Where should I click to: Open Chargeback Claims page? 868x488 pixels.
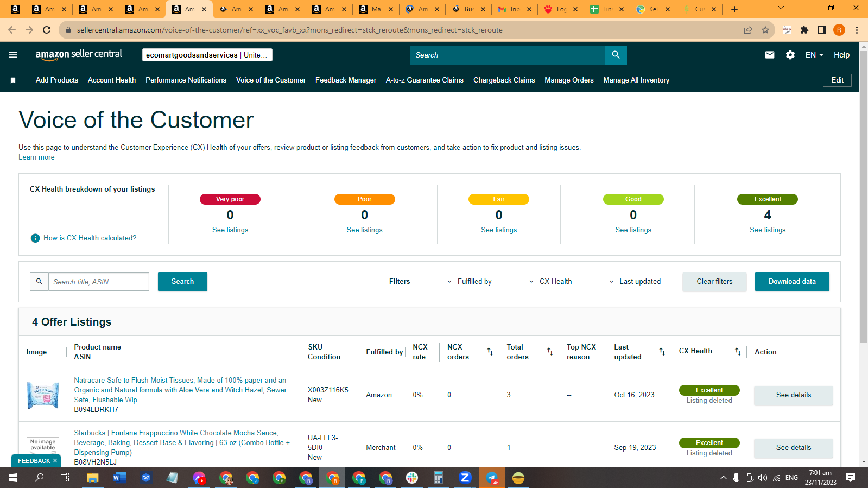pos(504,80)
